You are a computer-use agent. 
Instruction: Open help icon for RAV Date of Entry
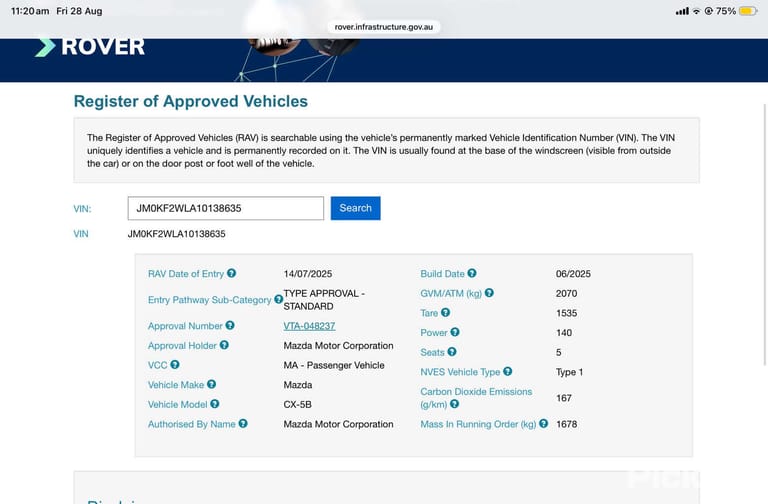click(x=231, y=273)
